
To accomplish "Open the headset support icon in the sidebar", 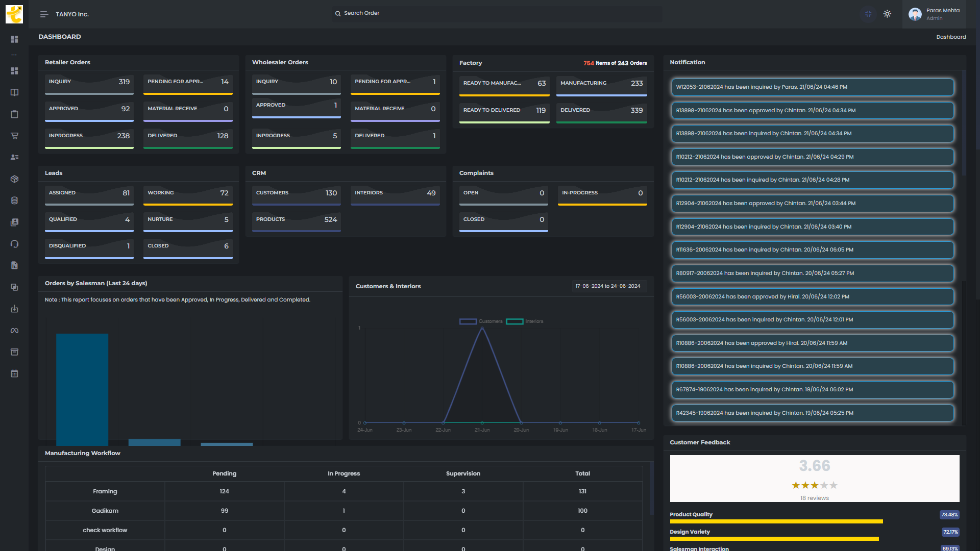I will tap(14, 244).
